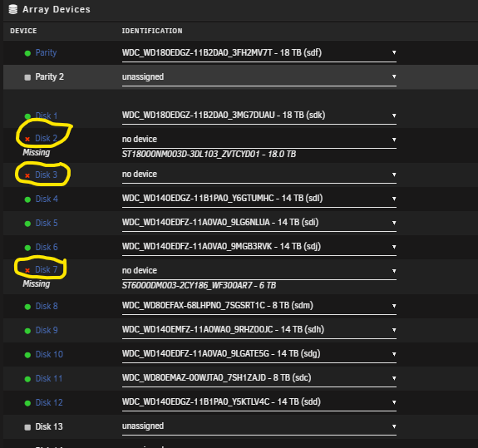Click the green status dot for Disk 9
Viewport: 478px width, 448px height.
click(x=27, y=331)
